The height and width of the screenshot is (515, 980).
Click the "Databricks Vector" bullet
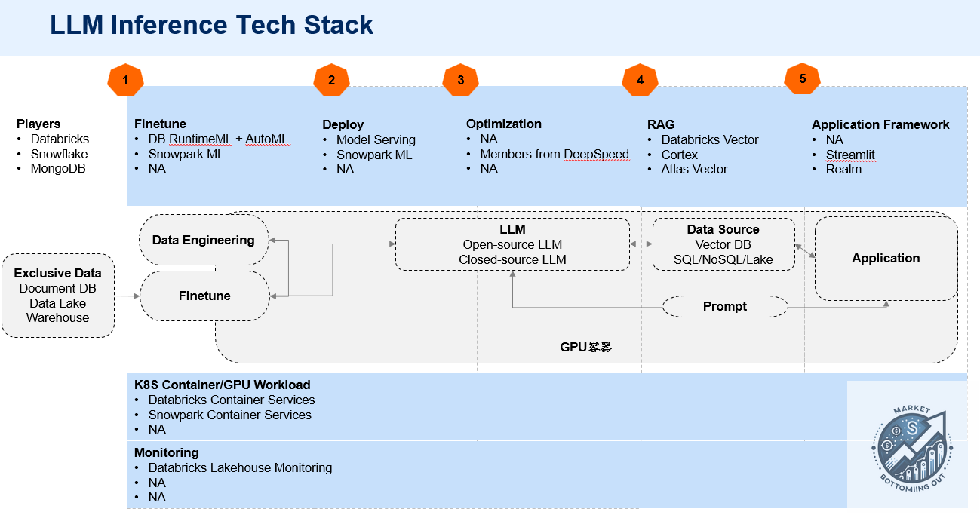pyautogui.click(x=710, y=140)
